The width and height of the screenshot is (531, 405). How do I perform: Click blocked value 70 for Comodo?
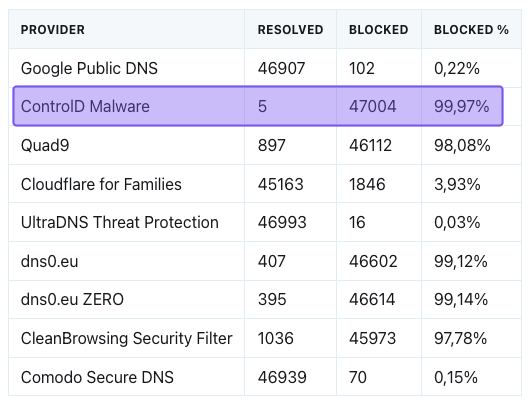(358, 377)
